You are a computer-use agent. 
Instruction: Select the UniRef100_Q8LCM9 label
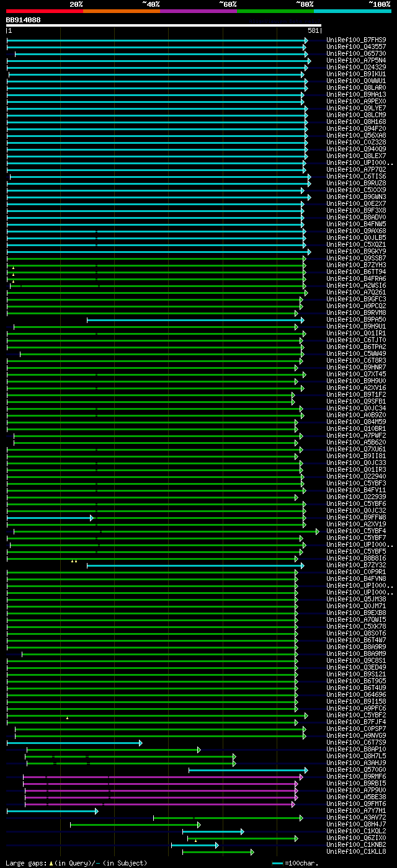[356, 115]
